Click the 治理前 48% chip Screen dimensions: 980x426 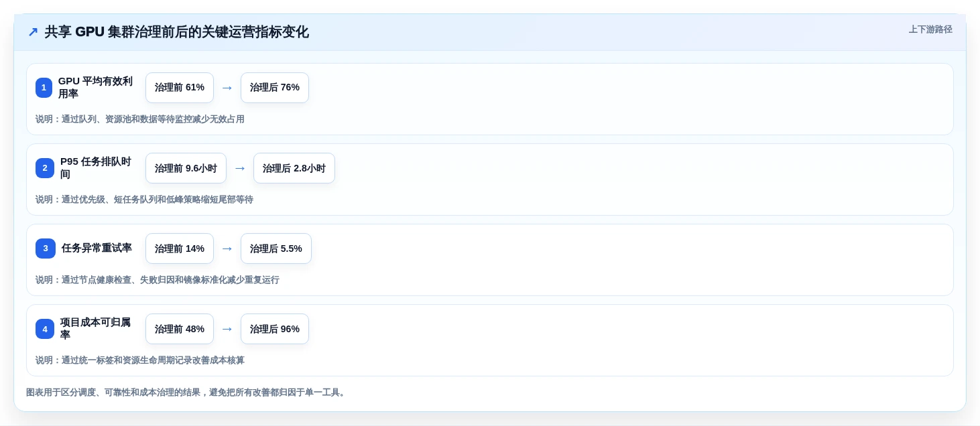click(180, 329)
